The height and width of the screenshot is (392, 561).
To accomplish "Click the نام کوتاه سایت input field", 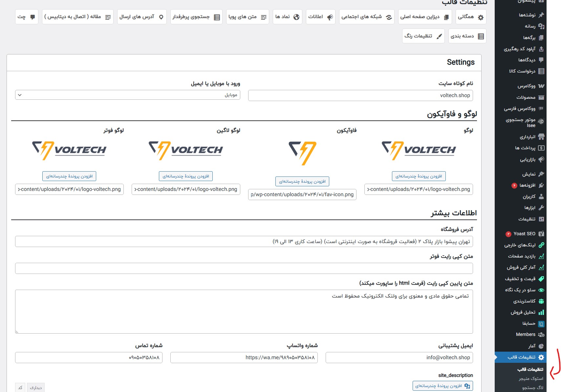I will click(360, 95).
